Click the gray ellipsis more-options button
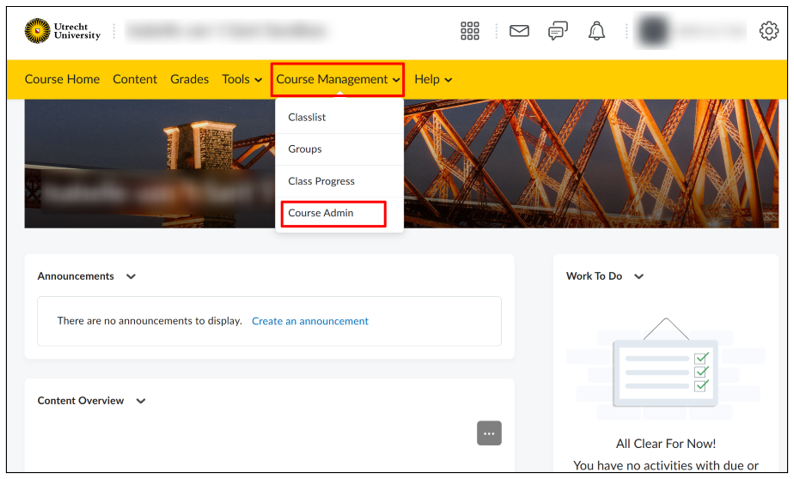 pyautogui.click(x=489, y=433)
